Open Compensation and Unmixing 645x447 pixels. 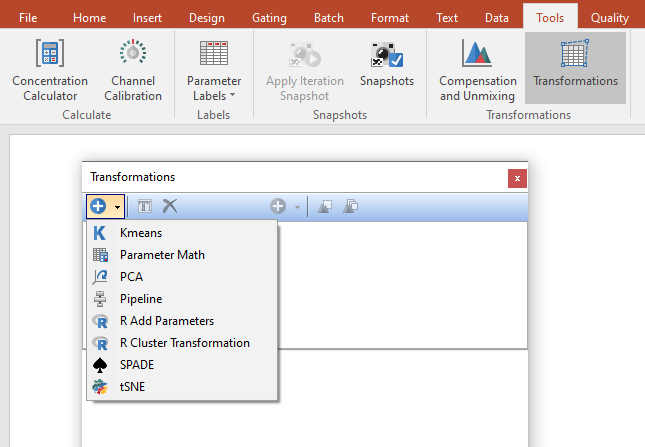click(x=478, y=70)
